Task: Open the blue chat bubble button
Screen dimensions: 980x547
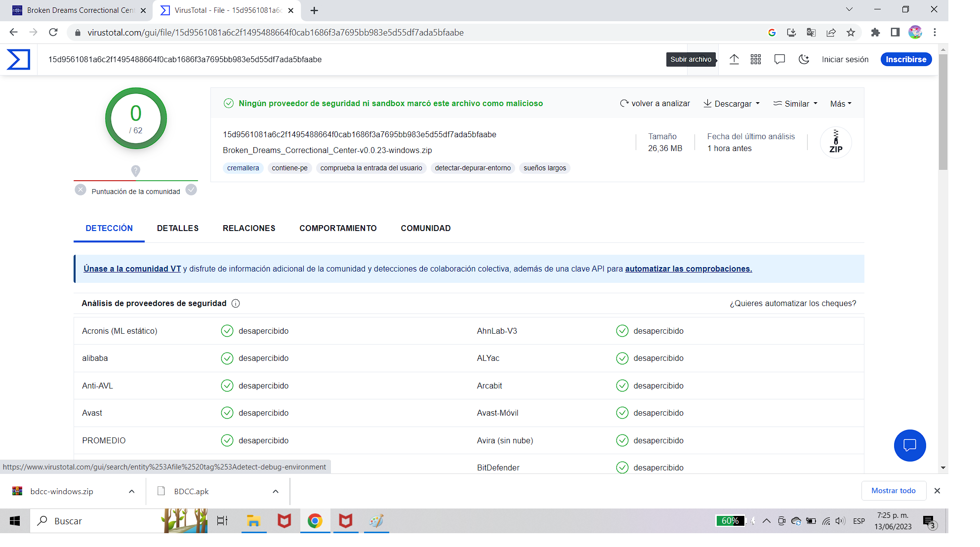Action: [x=910, y=445]
